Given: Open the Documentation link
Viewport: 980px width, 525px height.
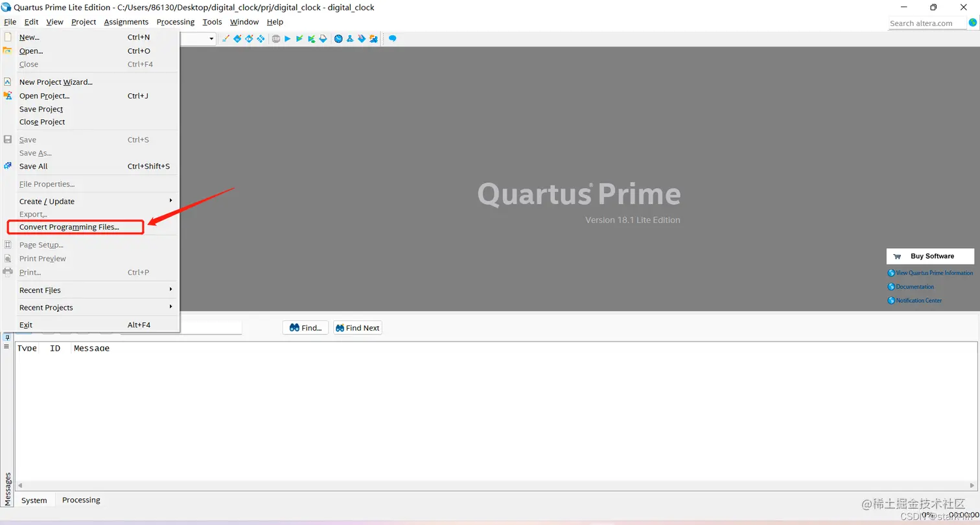Looking at the screenshot, I should (911, 286).
